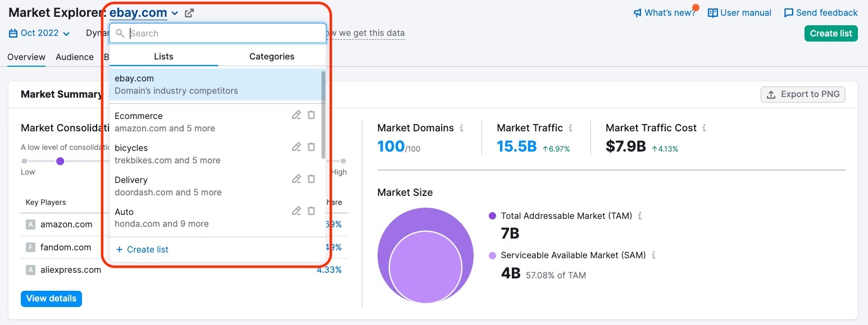
Task: Click Send feedback link
Action: 821,13
